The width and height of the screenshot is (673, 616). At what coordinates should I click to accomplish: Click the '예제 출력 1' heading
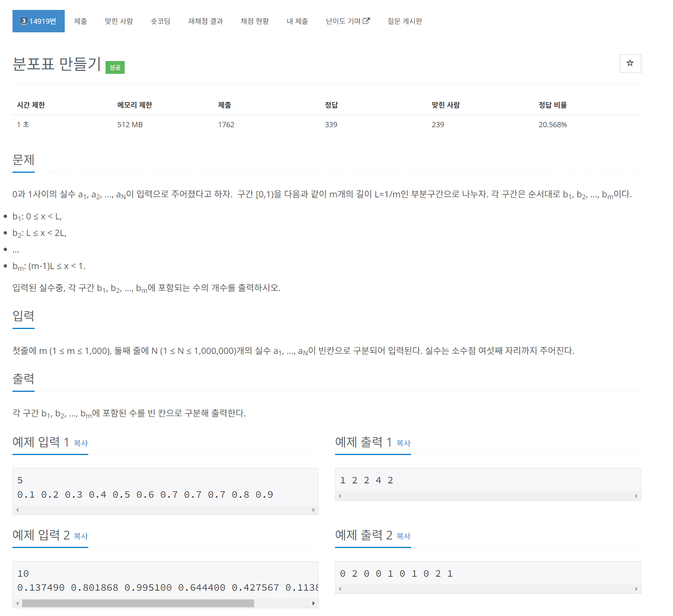click(x=363, y=442)
